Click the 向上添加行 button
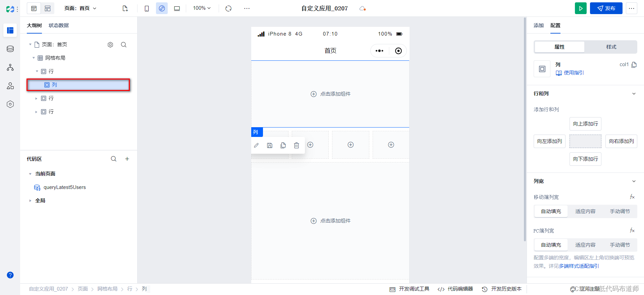 tap(585, 124)
